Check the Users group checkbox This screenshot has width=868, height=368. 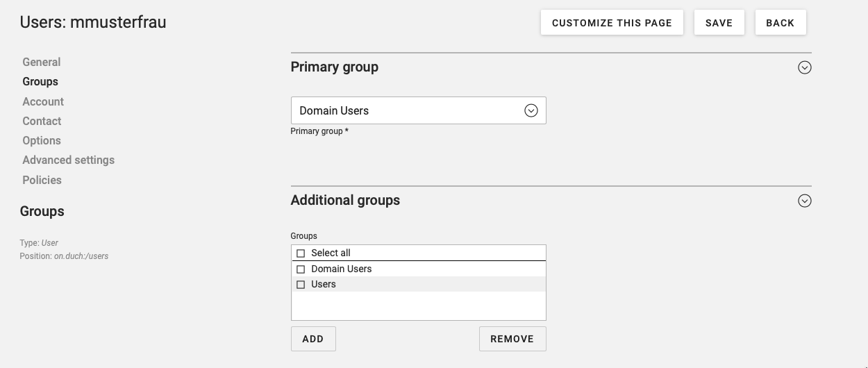coord(301,285)
